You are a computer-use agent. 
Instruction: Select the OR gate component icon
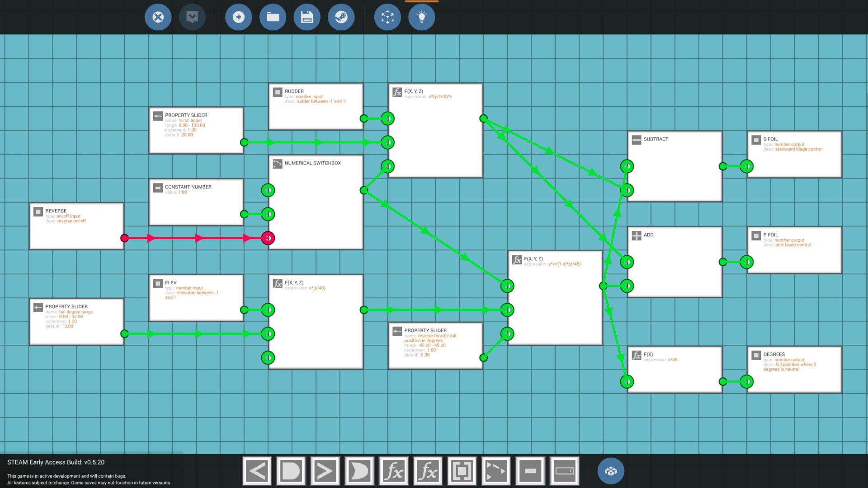pos(359,471)
